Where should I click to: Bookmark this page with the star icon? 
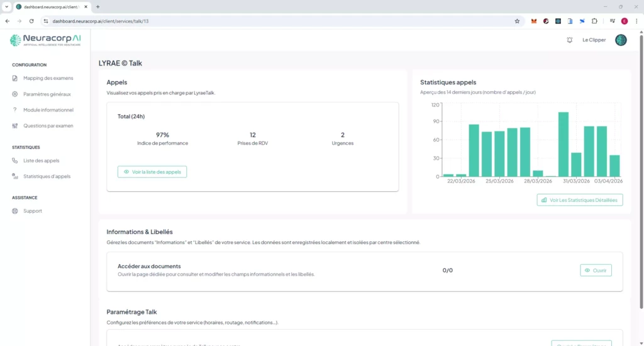pos(517,21)
